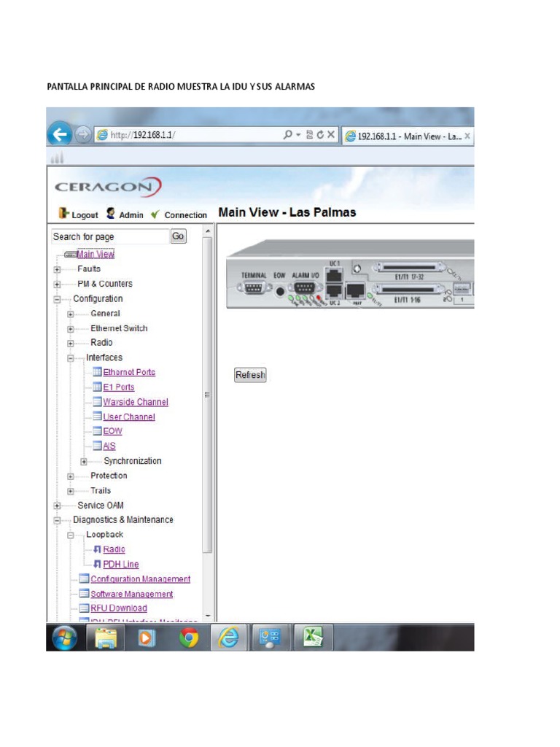Expand the Synchronization node
Image resolution: width=560 pixels, height=747 pixels.
tap(84, 461)
